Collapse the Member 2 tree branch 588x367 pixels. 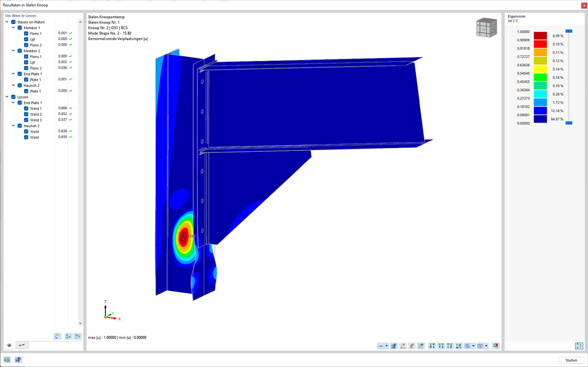tap(13, 50)
